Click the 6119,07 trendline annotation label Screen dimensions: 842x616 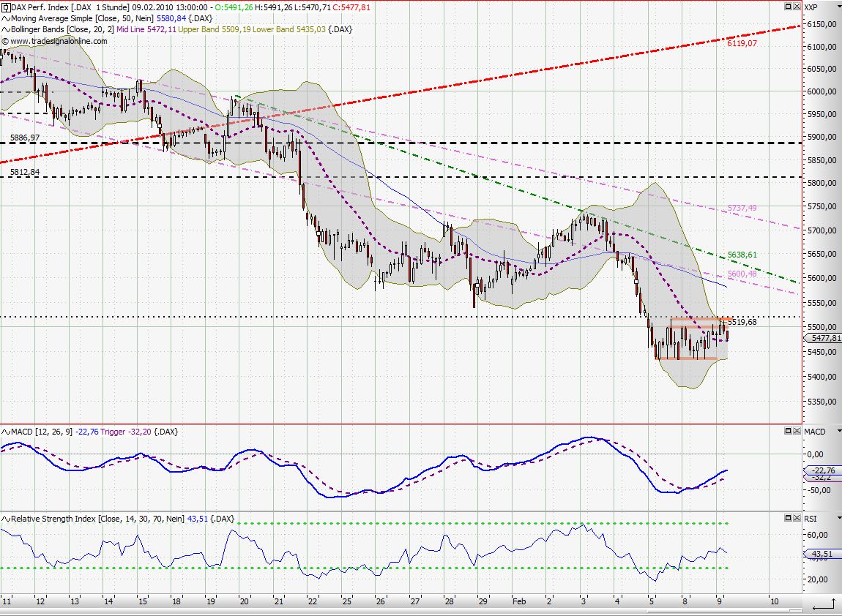741,44
